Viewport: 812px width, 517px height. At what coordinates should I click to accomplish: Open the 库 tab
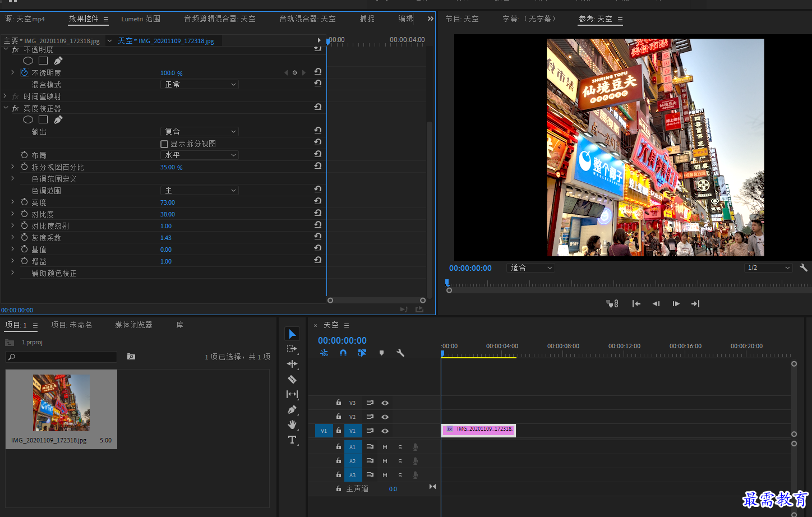click(179, 325)
